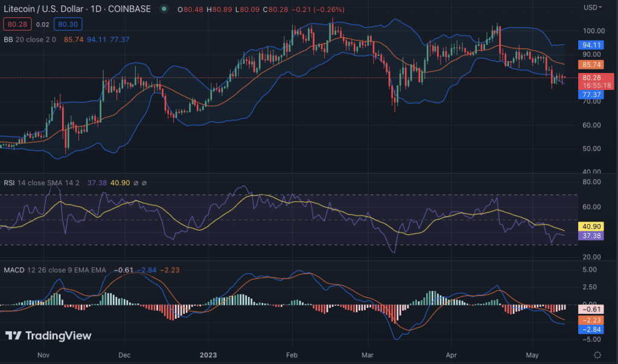The image size is (618, 364).
Task: Click the blue 77.37 lower band label
Action: click(x=590, y=95)
